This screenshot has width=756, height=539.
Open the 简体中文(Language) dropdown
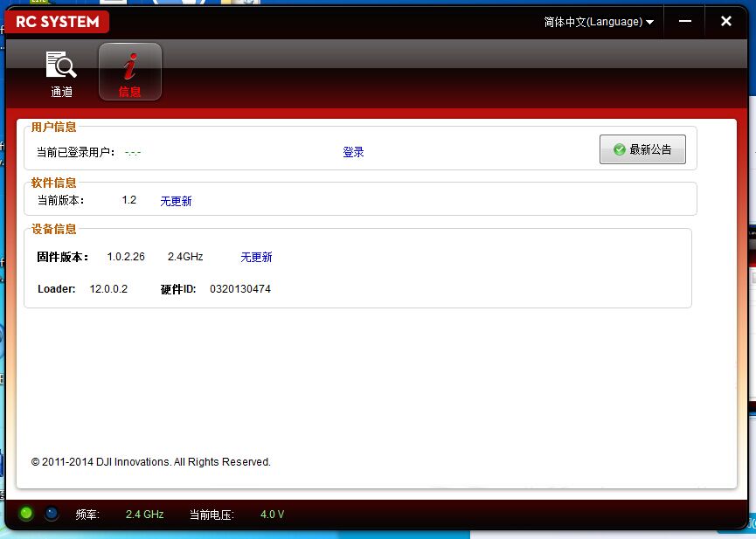599,22
